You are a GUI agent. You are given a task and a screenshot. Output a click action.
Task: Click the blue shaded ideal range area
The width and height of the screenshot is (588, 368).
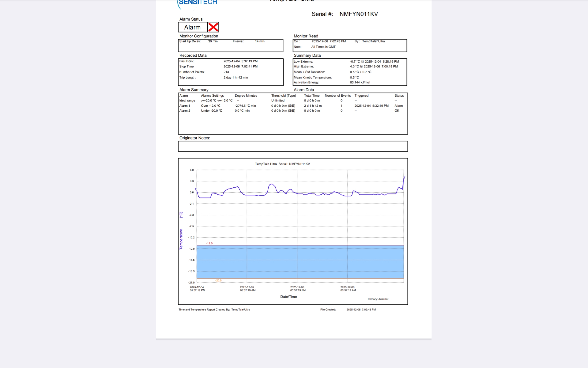(x=300, y=262)
